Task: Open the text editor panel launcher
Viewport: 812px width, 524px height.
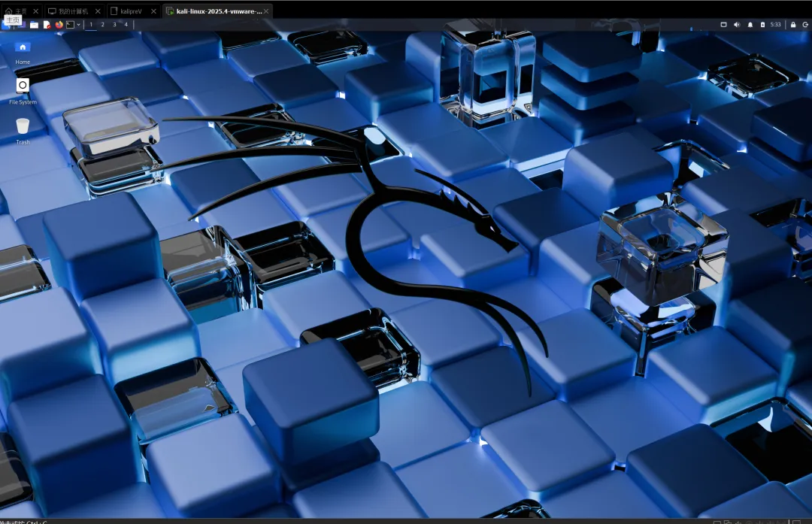Action: (x=47, y=24)
